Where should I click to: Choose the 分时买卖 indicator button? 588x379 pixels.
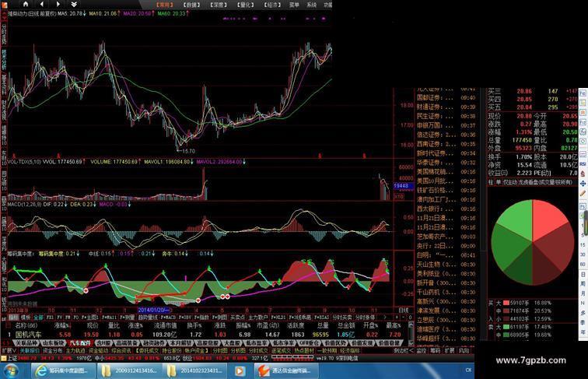coord(341,318)
